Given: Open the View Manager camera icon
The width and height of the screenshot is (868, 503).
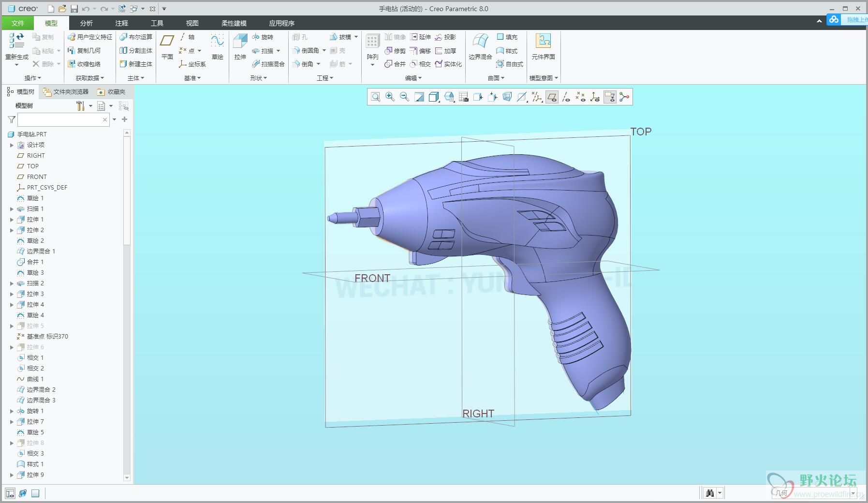Looking at the screenshot, I should tap(463, 97).
